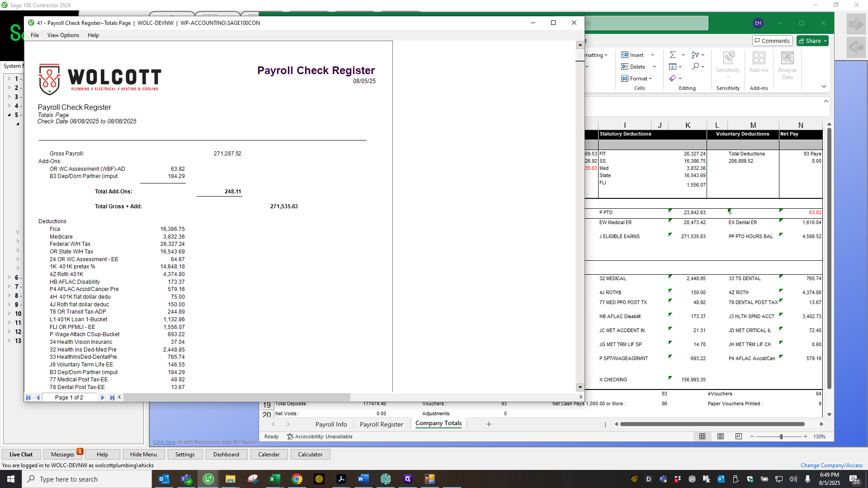
Task: Switch to Payroll Info sheet tab
Action: (331, 424)
